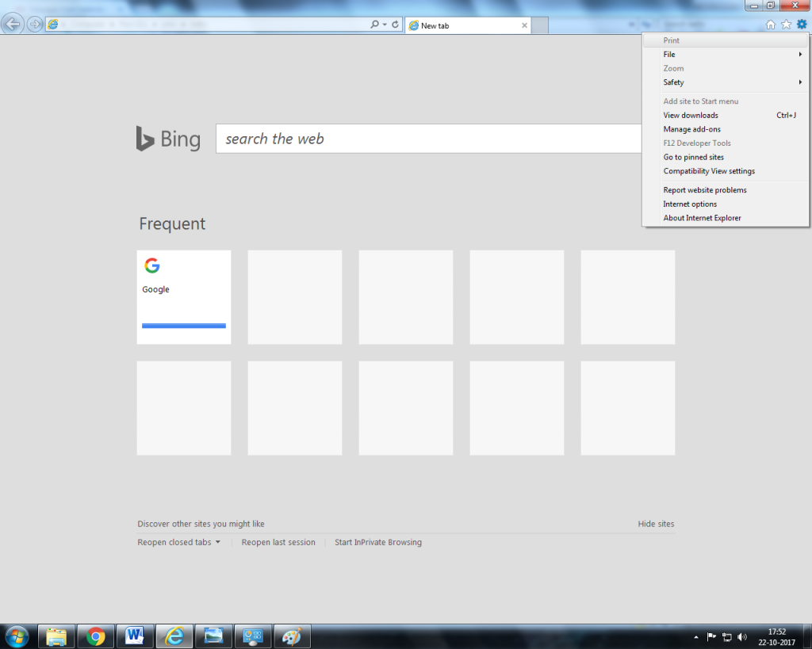Click Hide sites
This screenshot has height=649, width=812.
656,524
